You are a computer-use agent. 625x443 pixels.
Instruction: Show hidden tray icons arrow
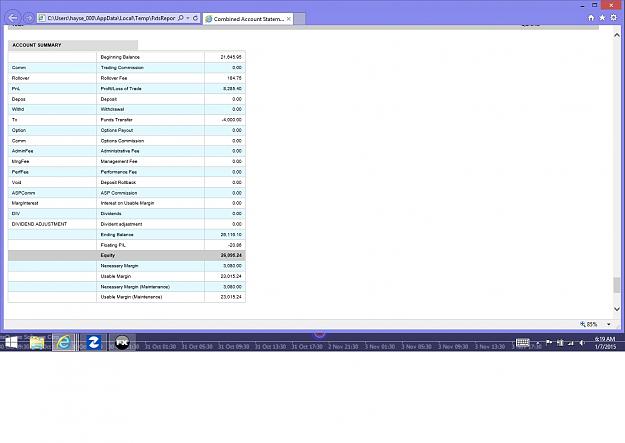coord(538,343)
